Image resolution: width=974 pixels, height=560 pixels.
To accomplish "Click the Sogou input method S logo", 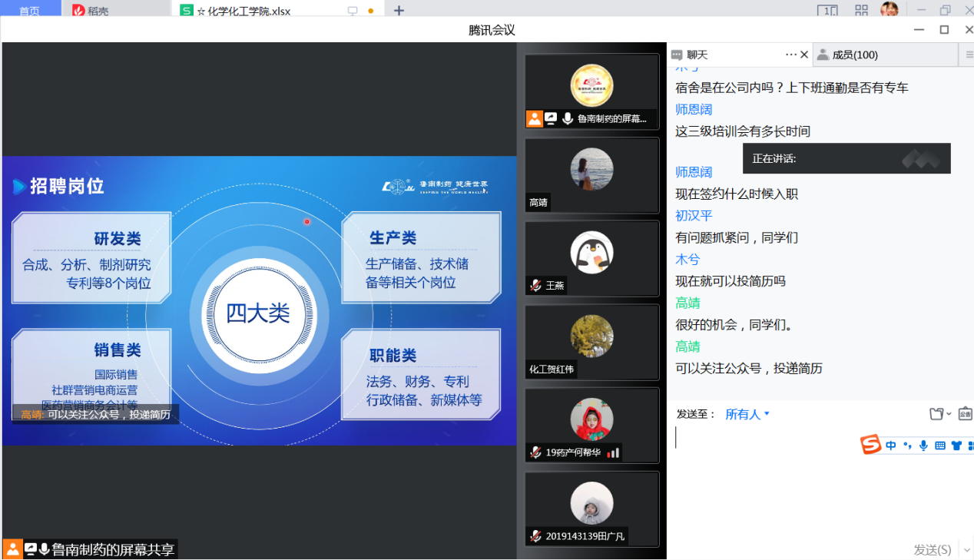I will (x=870, y=445).
